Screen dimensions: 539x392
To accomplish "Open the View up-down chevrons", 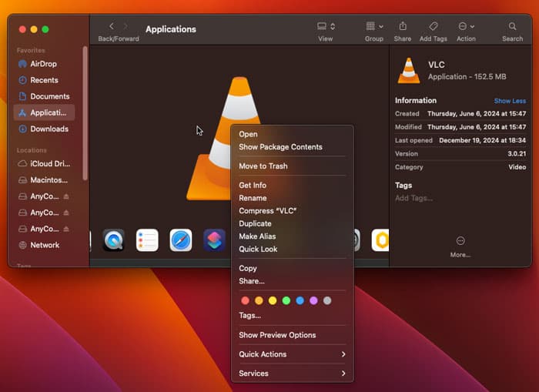I will [x=333, y=26].
